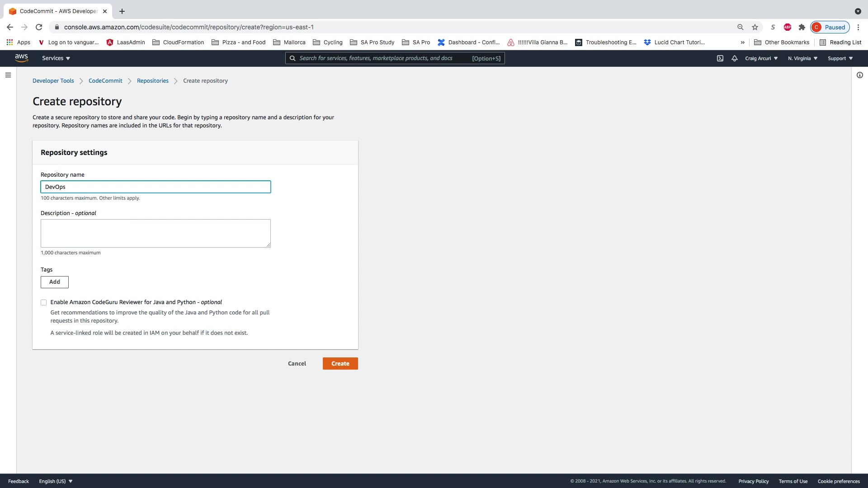Click the AWS logo home icon
This screenshot has height=488, width=868.
point(21,58)
